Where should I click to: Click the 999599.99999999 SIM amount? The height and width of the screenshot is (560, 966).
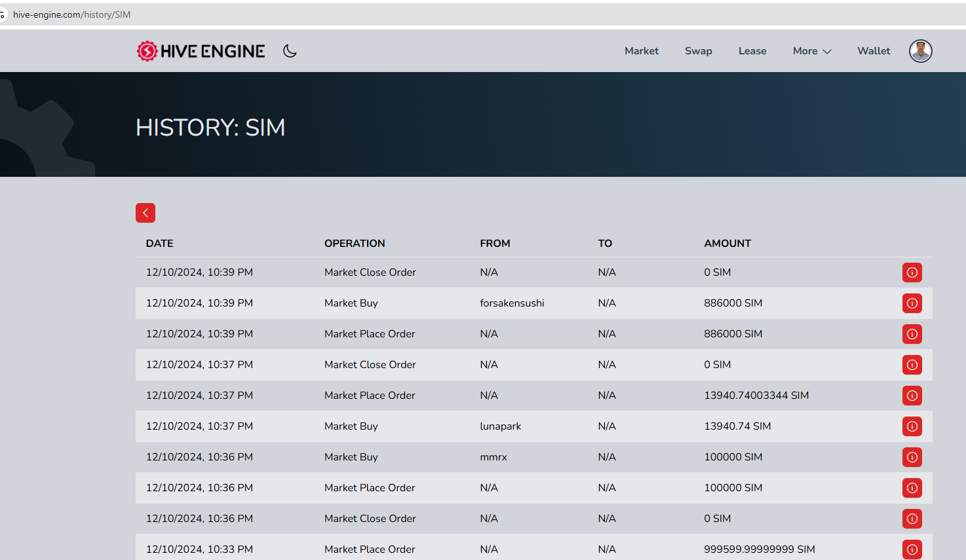pos(760,550)
